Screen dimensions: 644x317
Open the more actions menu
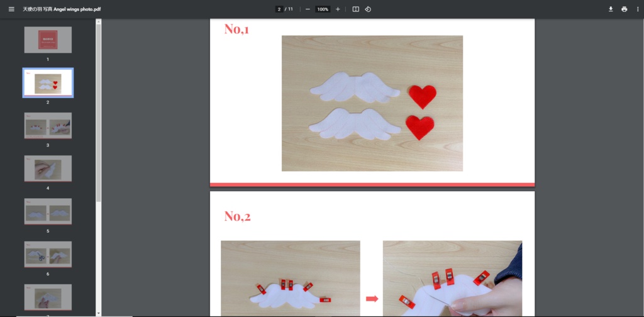click(x=636, y=9)
